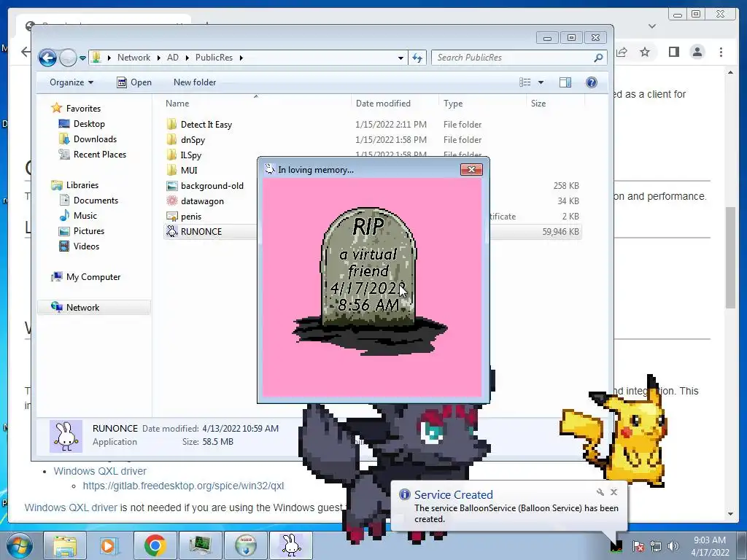Click Network breadcrumb in address bar
This screenshot has height=560, width=747.
tap(133, 58)
